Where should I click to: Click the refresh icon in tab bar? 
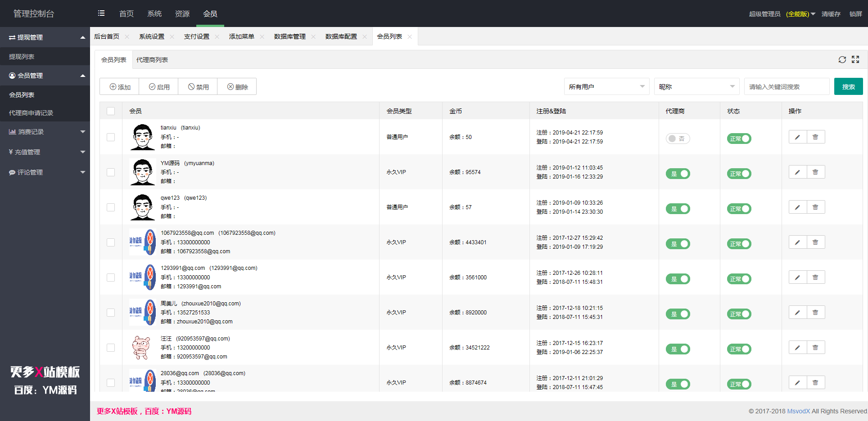point(842,59)
